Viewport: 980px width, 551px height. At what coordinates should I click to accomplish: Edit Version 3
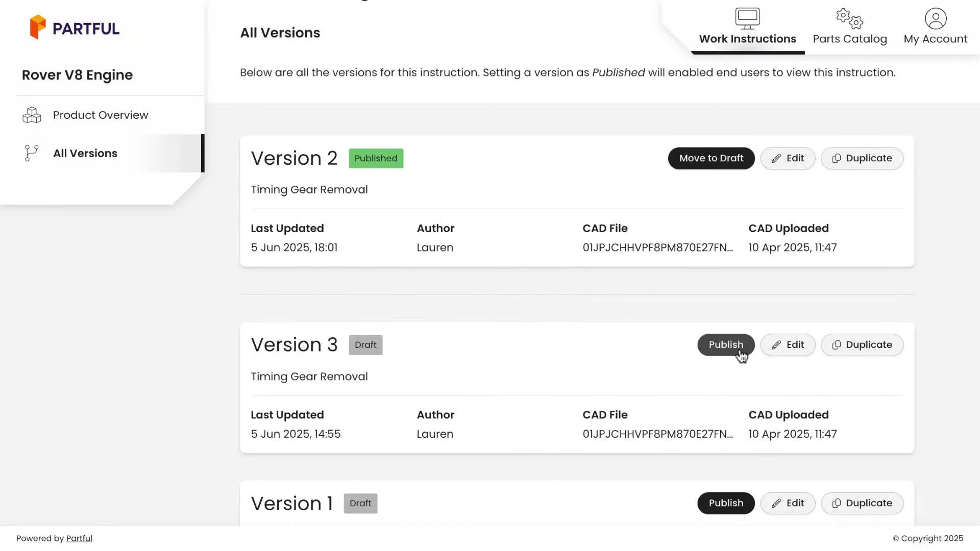click(x=788, y=345)
